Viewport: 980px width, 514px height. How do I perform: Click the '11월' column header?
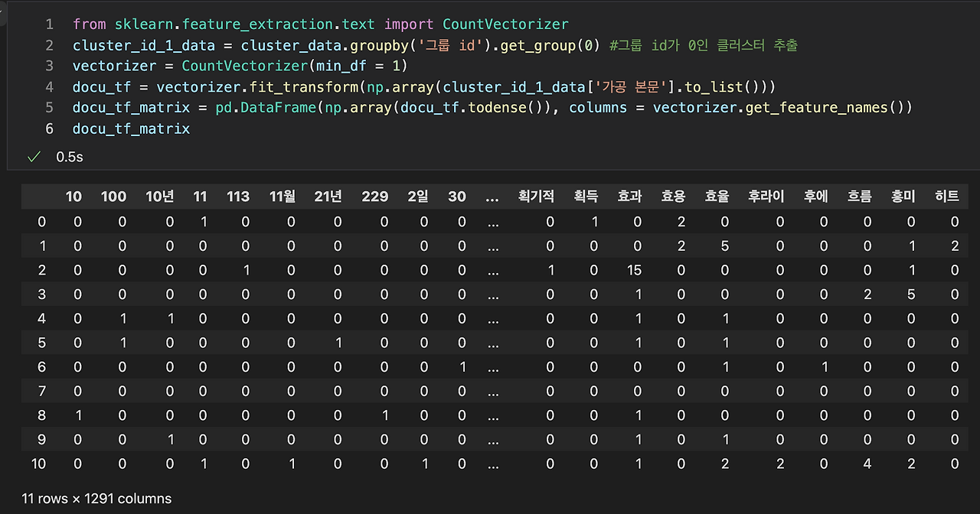pyautogui.click(x=282, y=197)
